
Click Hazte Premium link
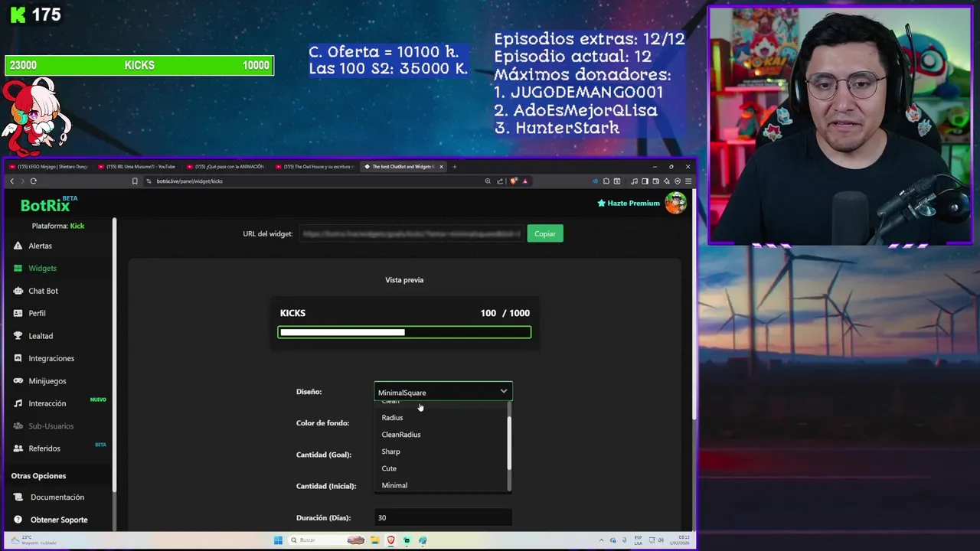click(629, 203)
